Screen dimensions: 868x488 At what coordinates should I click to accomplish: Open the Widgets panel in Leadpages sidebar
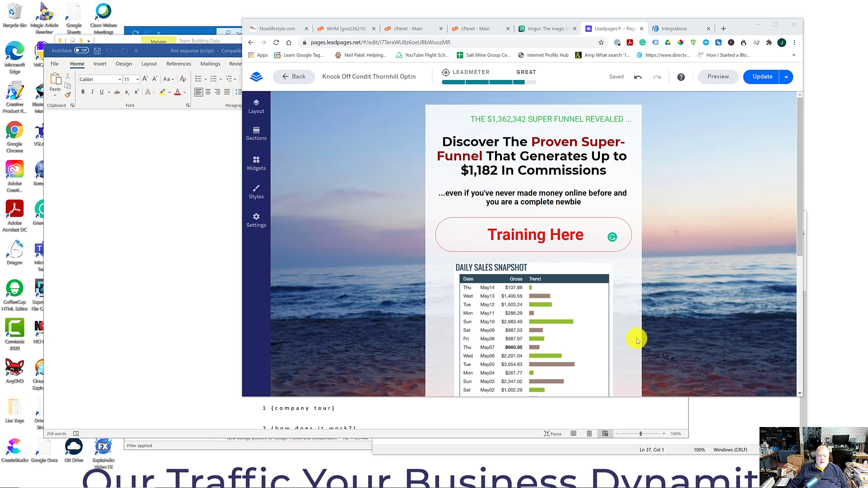(x=256, y=163)
